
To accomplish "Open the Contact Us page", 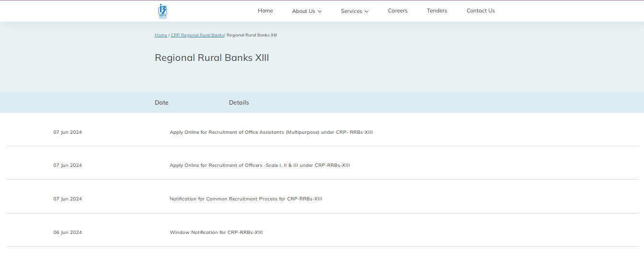I will tap(481, 11).
